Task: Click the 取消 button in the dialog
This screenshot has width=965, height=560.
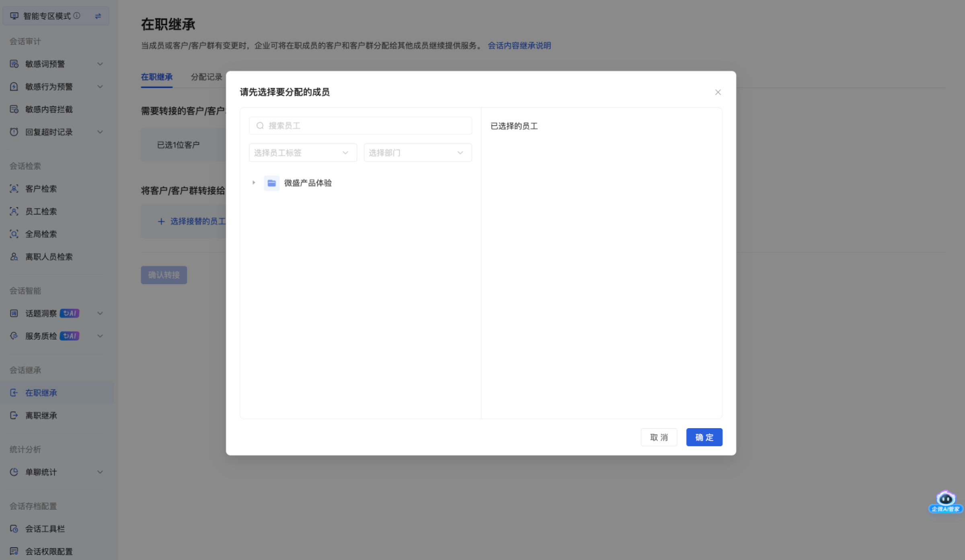Action: [659, 437]
